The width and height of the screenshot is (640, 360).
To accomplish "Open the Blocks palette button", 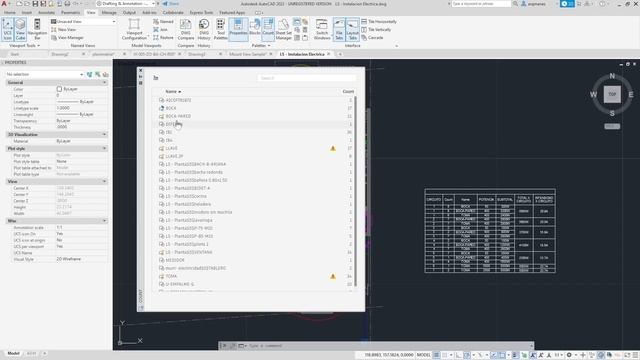I will 255,27.
